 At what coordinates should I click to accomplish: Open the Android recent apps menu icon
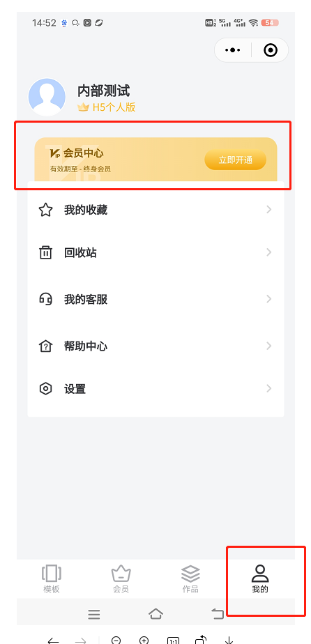point(94,615)
